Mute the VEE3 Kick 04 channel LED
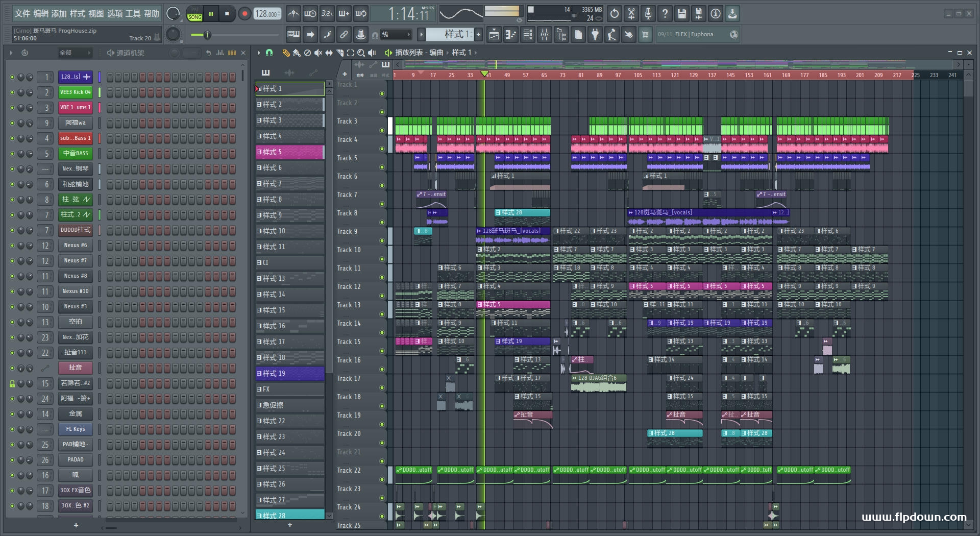This screenshot has height=536, width=980. [x=12, y=92]
